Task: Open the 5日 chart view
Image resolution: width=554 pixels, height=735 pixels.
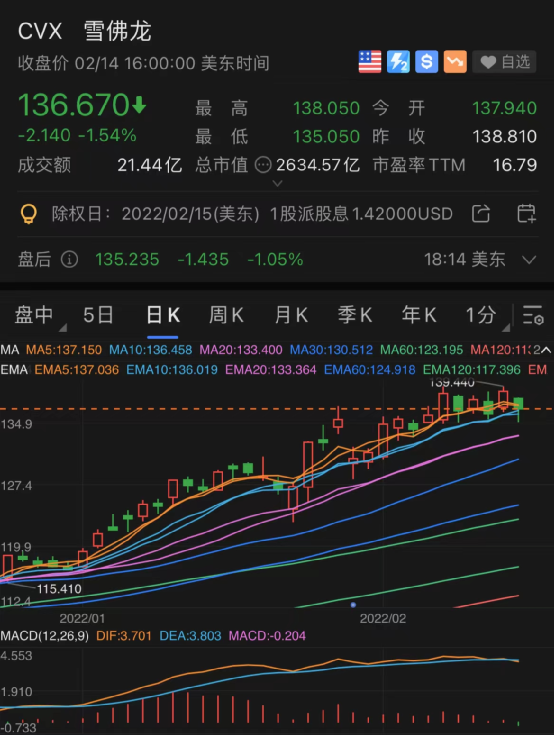Action: click(98, 315)
